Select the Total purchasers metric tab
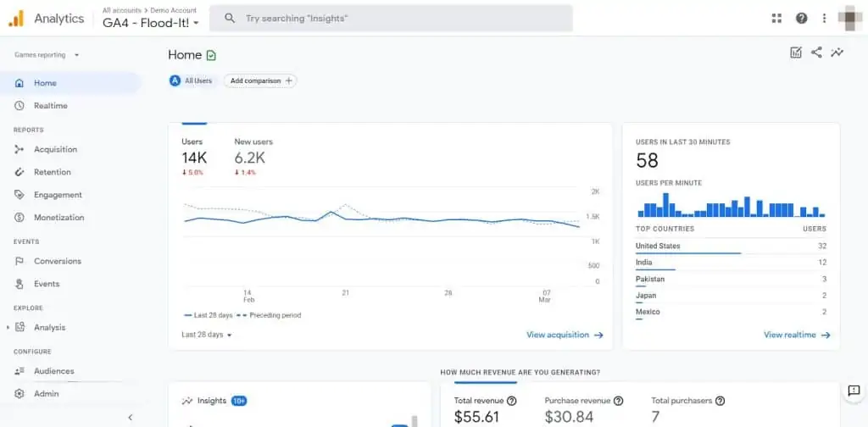This screenshot has height=427, width=868. (688, 410)
